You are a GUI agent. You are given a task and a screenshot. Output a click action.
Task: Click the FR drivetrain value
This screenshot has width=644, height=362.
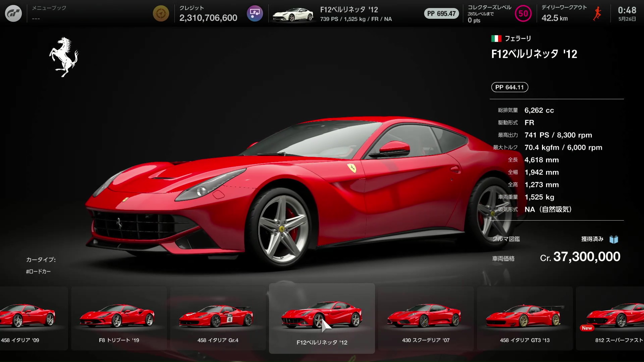point(529,123)
